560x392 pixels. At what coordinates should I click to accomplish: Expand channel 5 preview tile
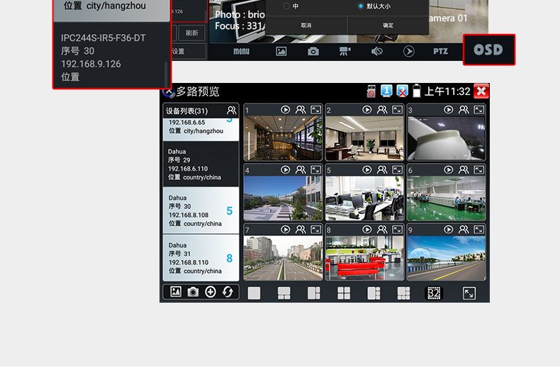tap(397, 169)
